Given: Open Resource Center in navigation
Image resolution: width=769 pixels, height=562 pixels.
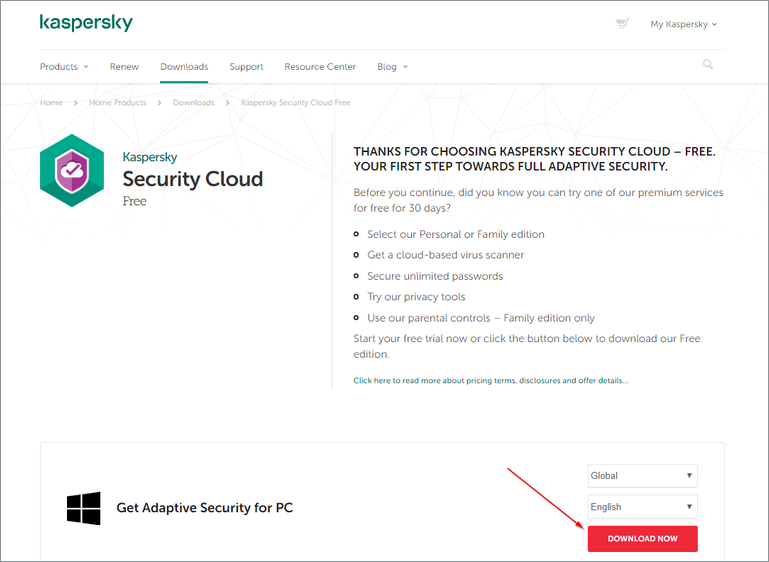Looking at the screenshot, I should coord(320,67).
